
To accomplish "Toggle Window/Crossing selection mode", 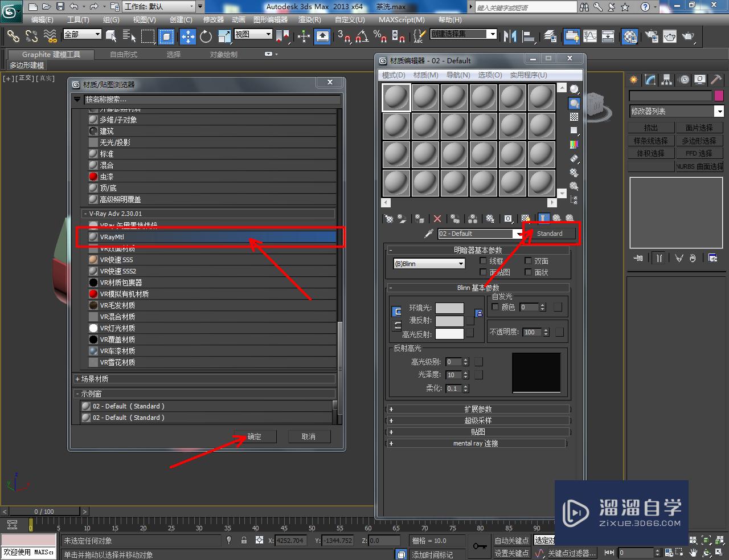I will (166, 36).
